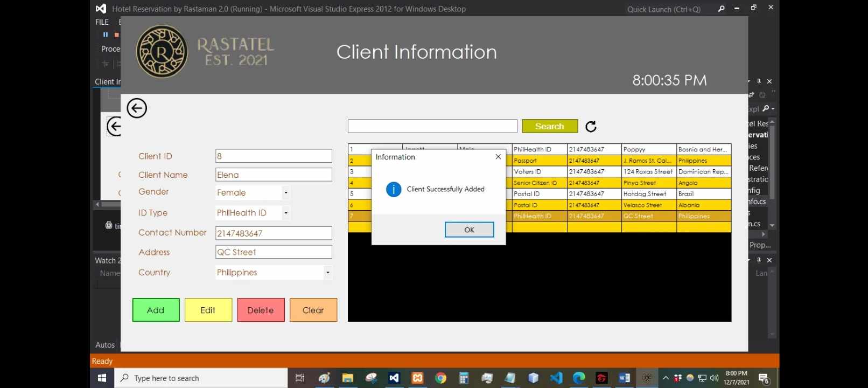Click the pin icon on lower right panel

coord(759,260)
